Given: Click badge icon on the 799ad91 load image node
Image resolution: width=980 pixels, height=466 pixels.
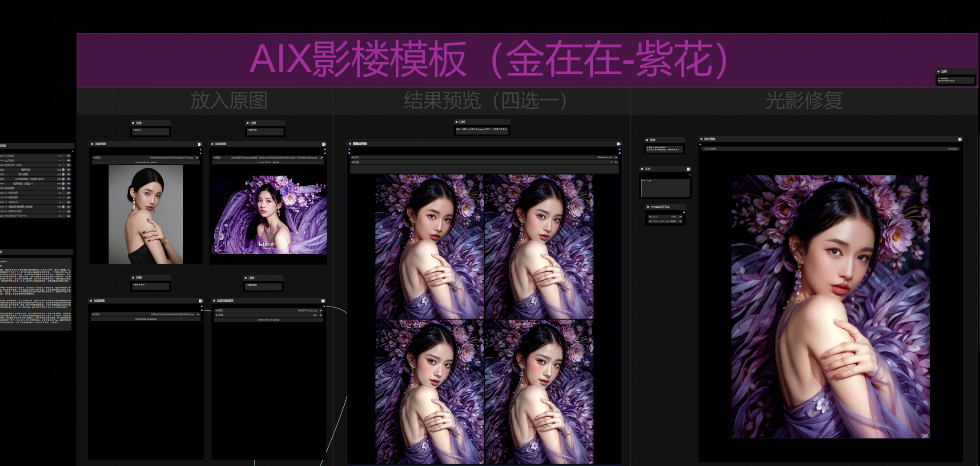Looking at the screenshot, I should pyautogui.click(x=200, y=144).
